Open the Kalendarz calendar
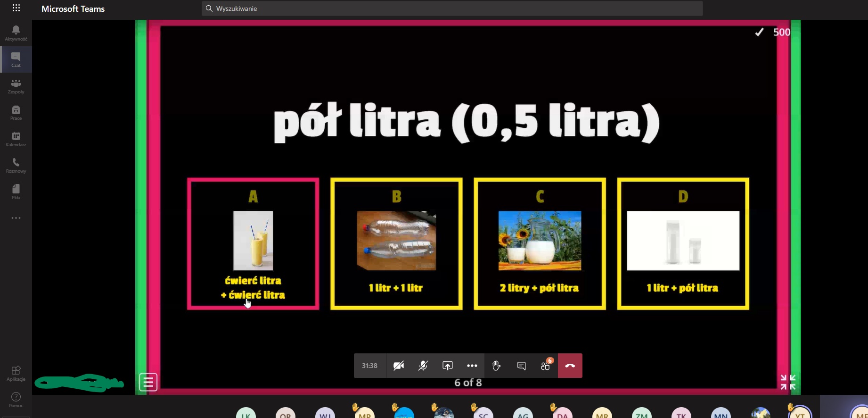Screen dimensions: 868x418 click(16, 139)
